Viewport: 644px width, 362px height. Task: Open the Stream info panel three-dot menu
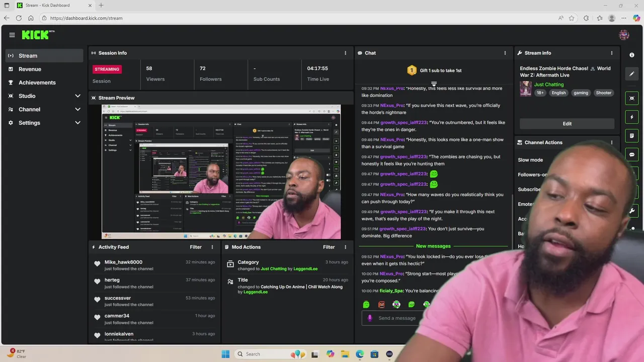click(x=612, y=53)
